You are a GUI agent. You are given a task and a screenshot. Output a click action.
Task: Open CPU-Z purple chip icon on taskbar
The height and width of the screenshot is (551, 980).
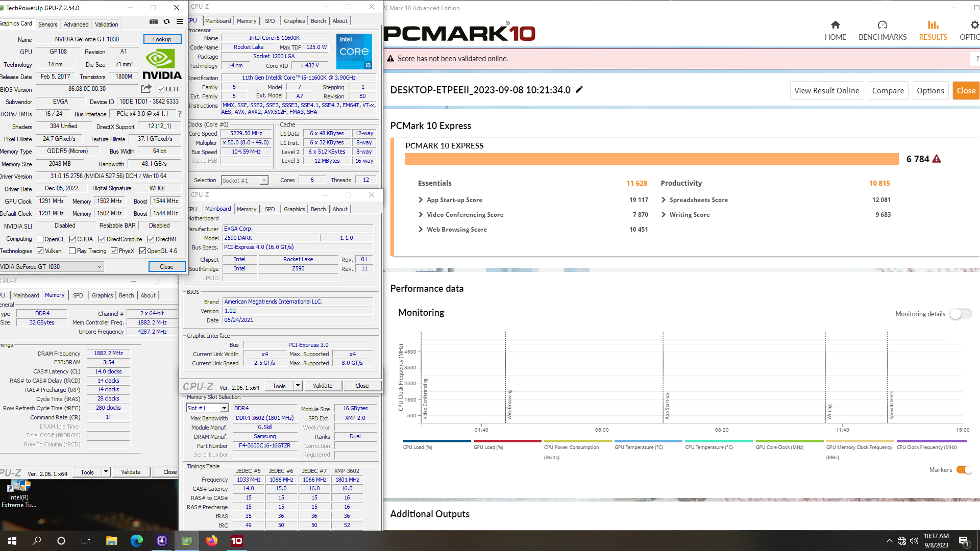(x=162, y=541)
